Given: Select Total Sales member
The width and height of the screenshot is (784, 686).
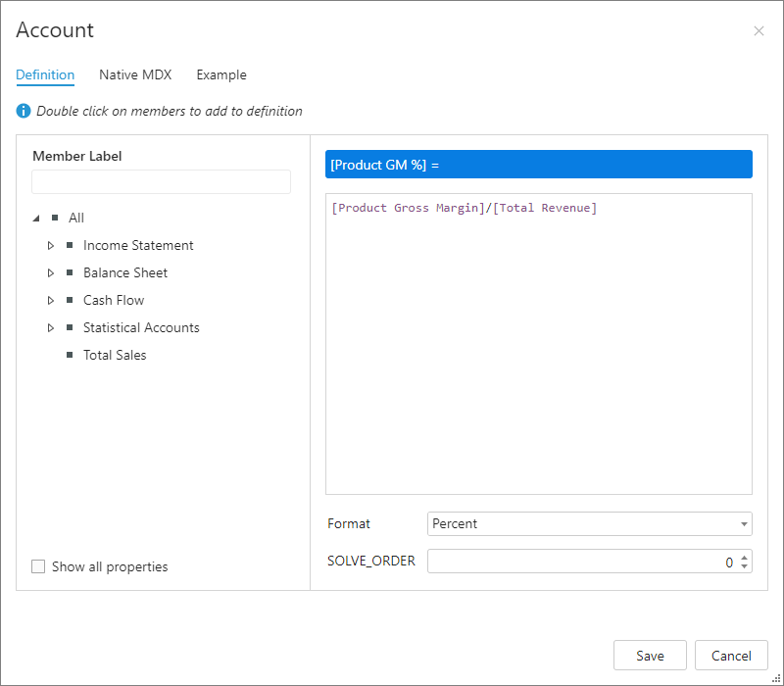Looking at the screenshot, I should (115, 355).
